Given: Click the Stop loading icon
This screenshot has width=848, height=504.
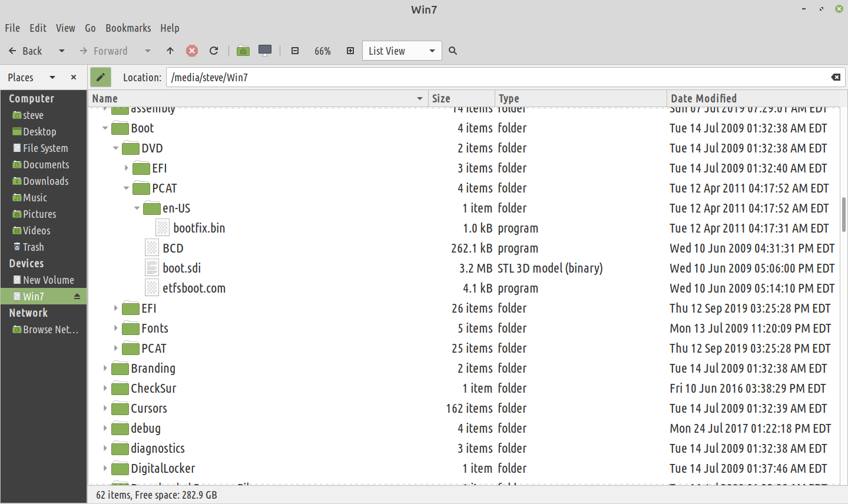Looking at the screenshot, I should [192, 51].
